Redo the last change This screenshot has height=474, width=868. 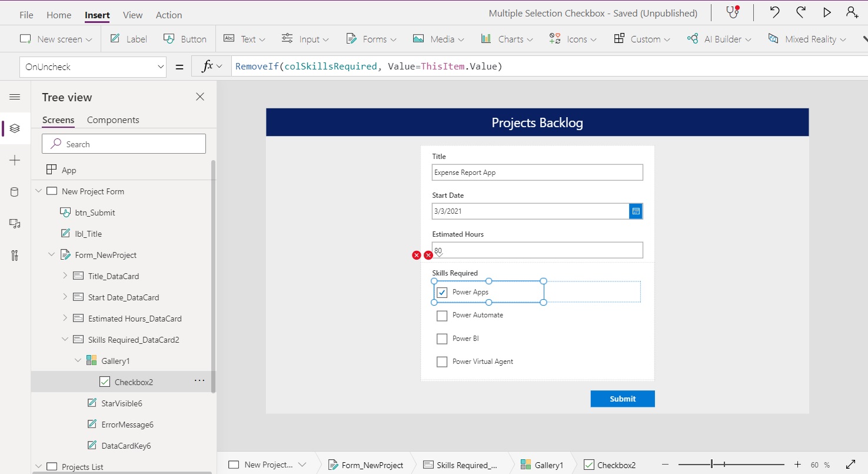coord(800,12)
